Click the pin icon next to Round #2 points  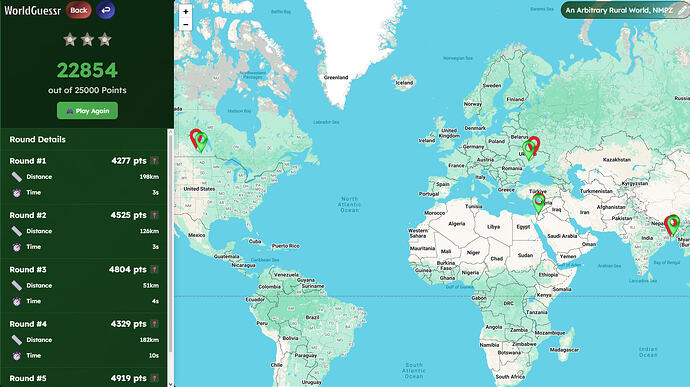154,215
